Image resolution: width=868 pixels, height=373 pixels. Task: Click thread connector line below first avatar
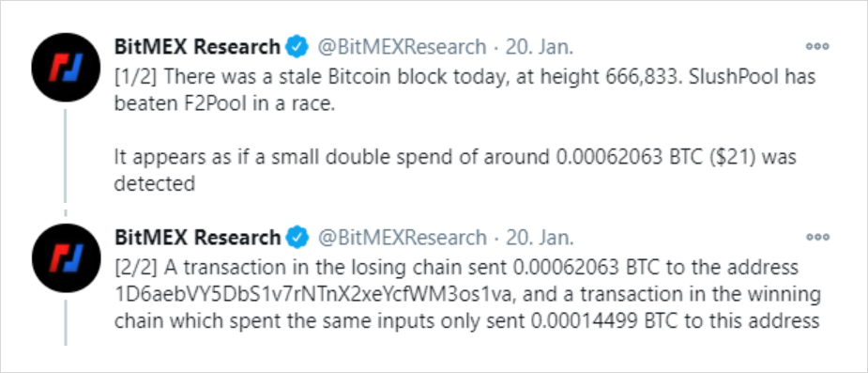coord(66,156)
